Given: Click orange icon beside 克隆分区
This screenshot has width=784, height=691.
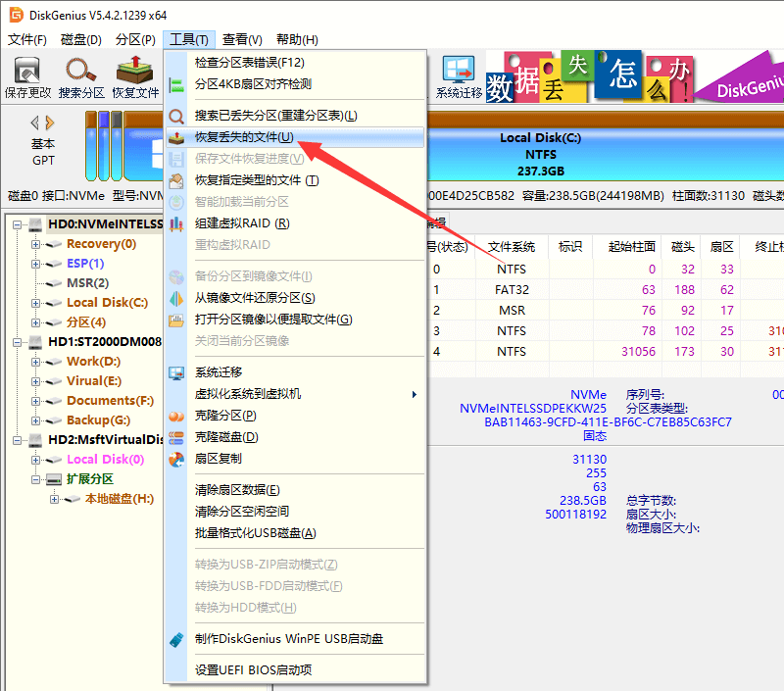Looking at the screenshot, I should 176,416.
